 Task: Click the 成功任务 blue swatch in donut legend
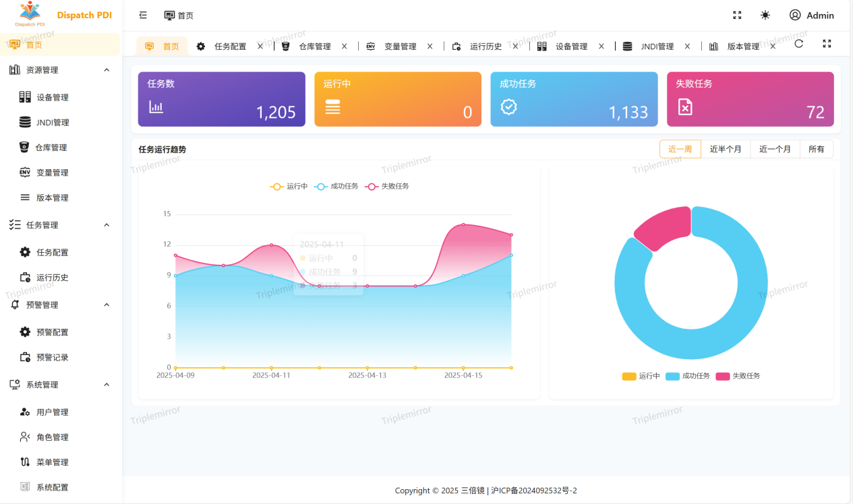coord(672,376)
